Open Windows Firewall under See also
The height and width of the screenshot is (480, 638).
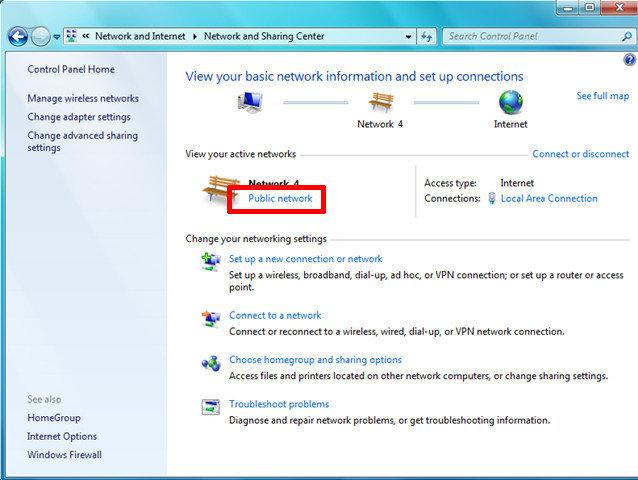[64, 455]
